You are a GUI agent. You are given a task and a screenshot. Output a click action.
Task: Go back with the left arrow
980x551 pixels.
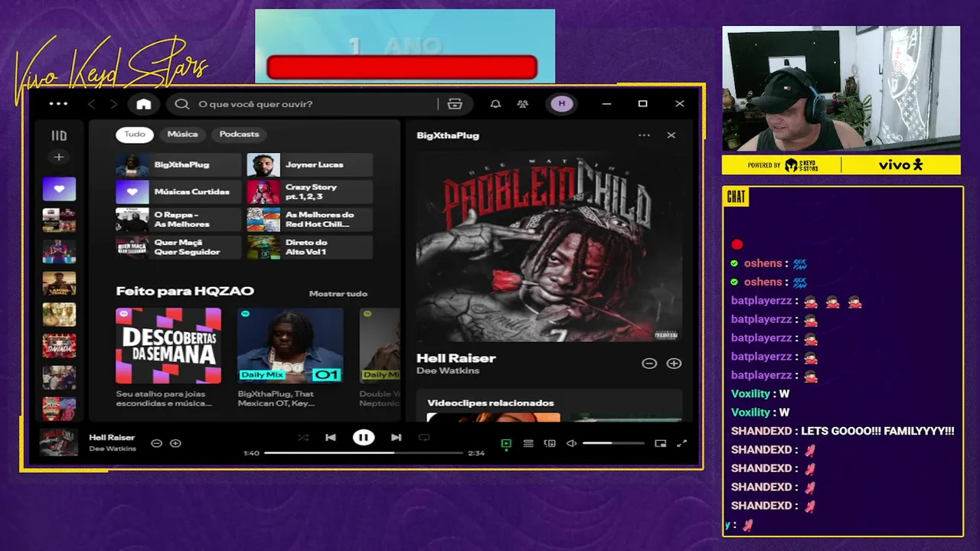91,104
